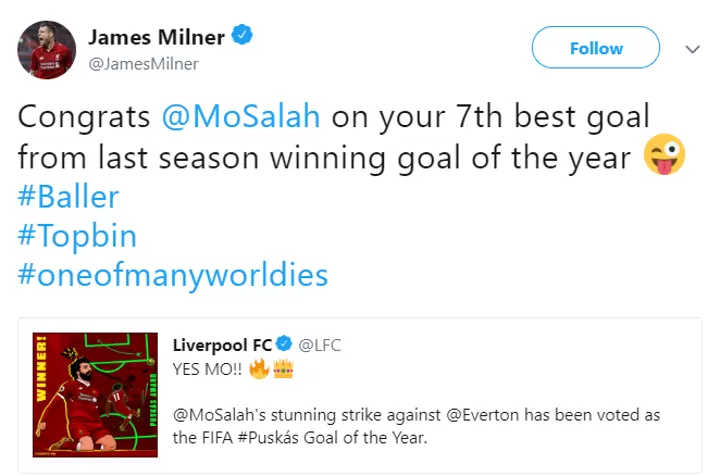This screenshot has width=720, height=476.
Task: Click the crown emoji in quoted tweet
Action: coord(283,369)
